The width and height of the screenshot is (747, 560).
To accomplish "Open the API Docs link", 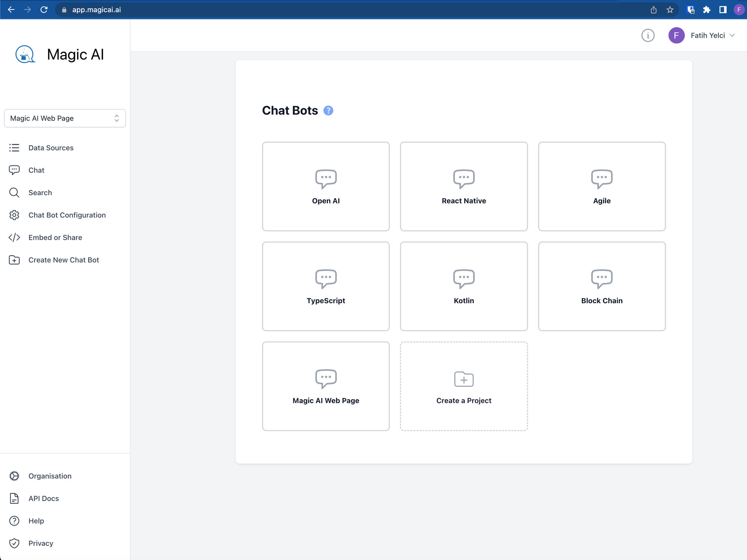I will [x=43, y=498].
